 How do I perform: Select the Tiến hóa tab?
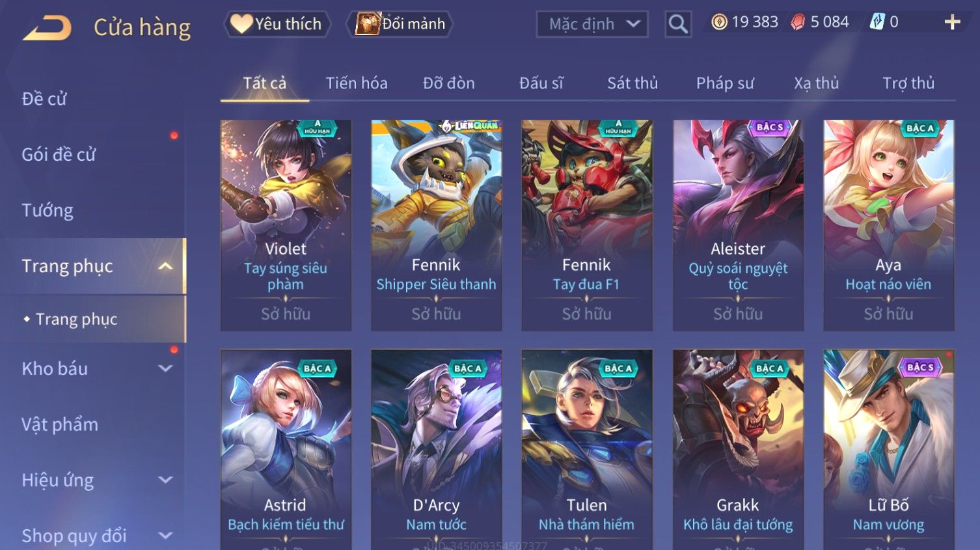(x=357, y=83)
